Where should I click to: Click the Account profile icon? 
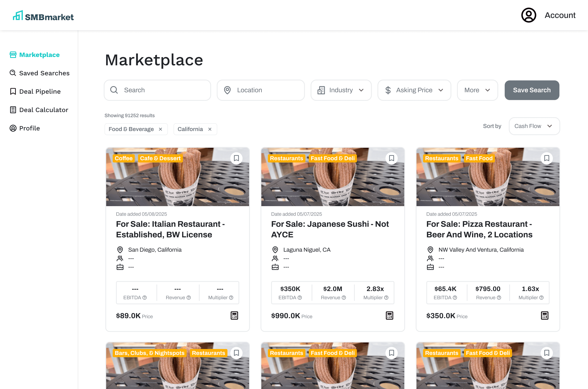(x=528, y=15)
